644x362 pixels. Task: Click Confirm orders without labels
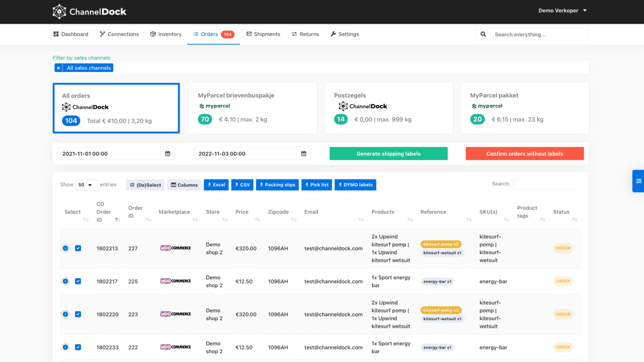524,154
